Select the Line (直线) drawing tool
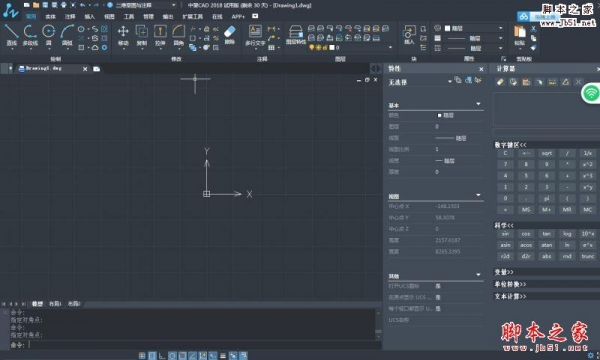The height and width of the screenshot is (360, 600). click(11, 34)
